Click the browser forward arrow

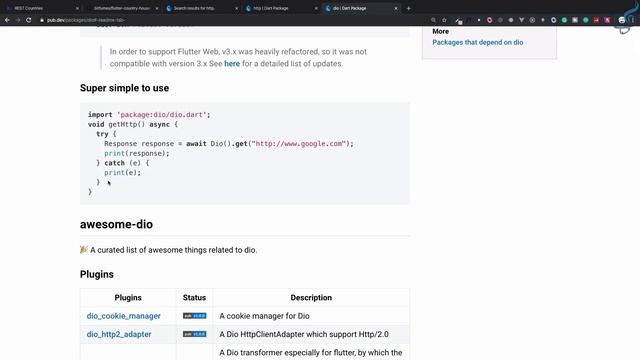tap(18, 20)
